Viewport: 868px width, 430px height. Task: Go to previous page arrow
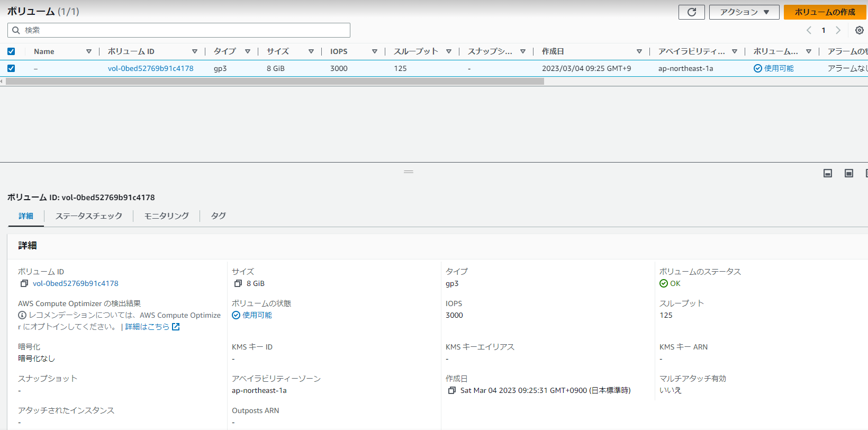pyautogui.click(x=809, y=30)
